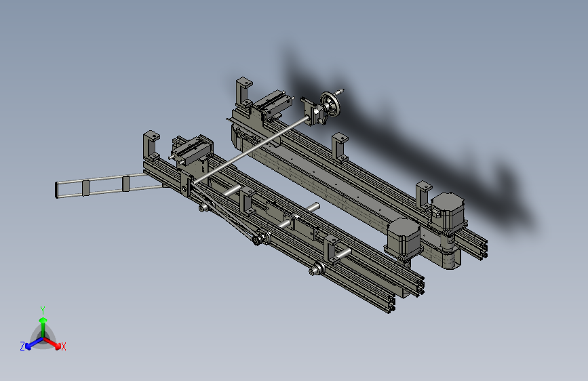
Task: Click the blue Z axis of the triad
Action: coord(35,344)
